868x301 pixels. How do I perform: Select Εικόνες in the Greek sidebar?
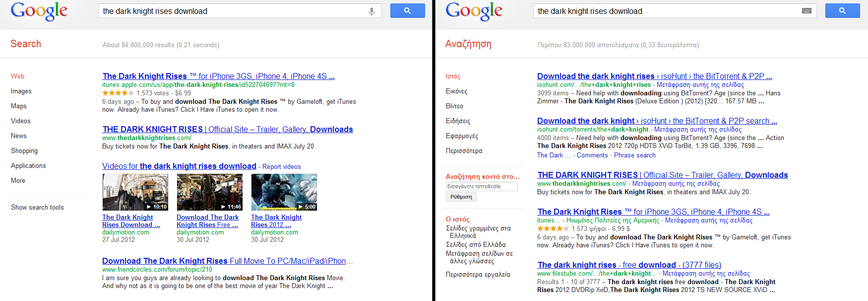pos(456,91)
